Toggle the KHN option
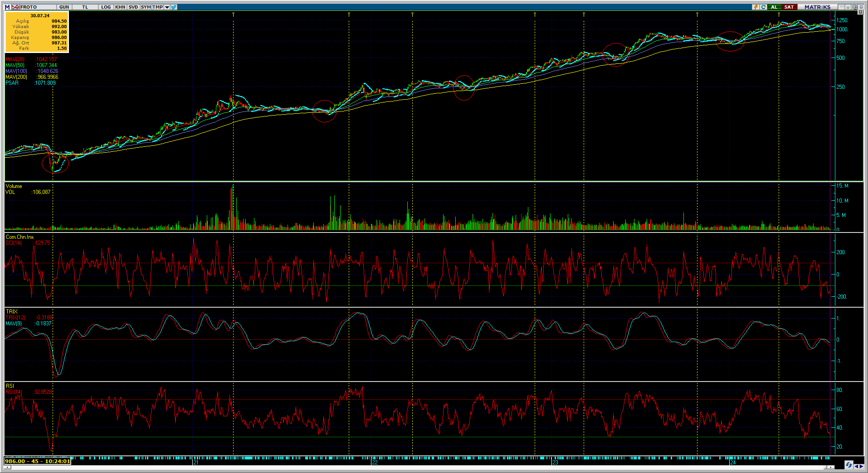The height and width of the screenshot is (473, 868). (x=120, y=7)
